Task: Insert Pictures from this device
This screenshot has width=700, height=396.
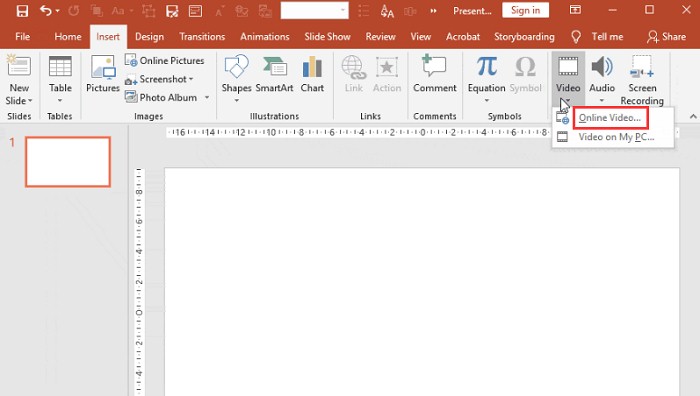Action: [103, 74]
